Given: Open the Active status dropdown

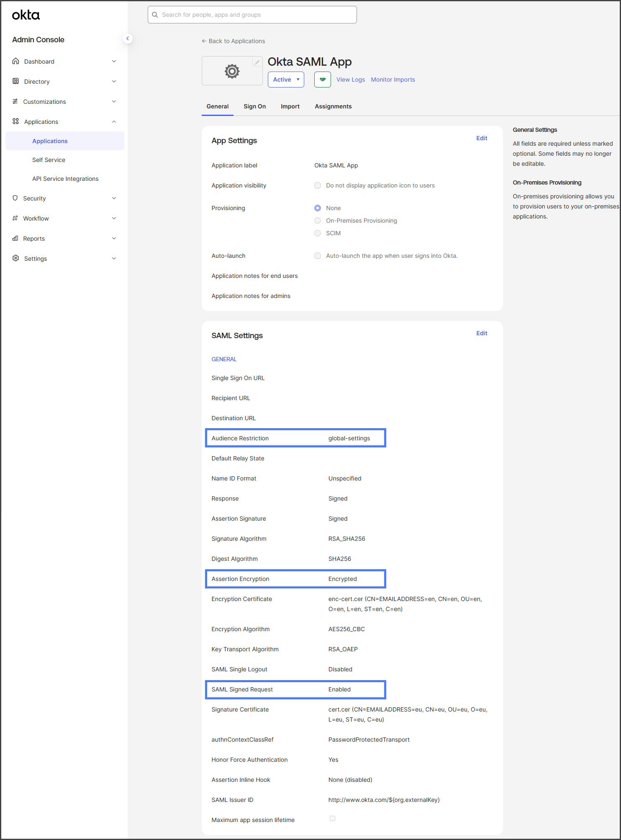Looking at the screenshot, I should (286, 80).
